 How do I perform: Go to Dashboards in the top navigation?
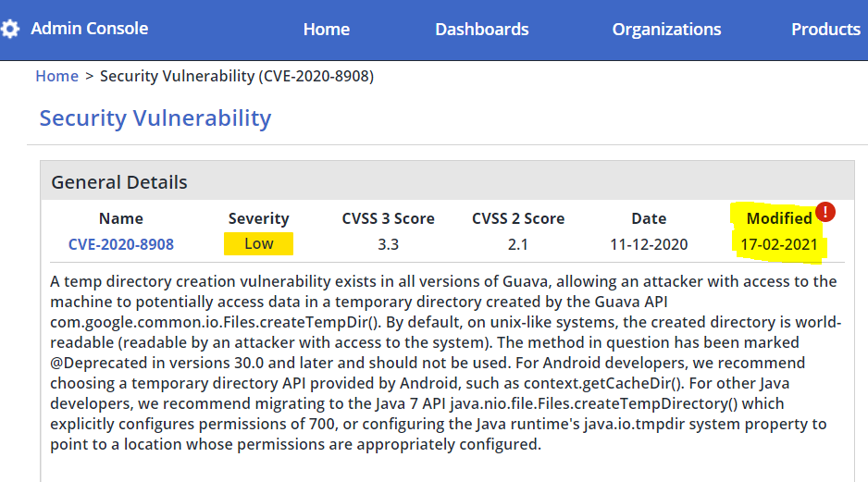pos(481,30)
